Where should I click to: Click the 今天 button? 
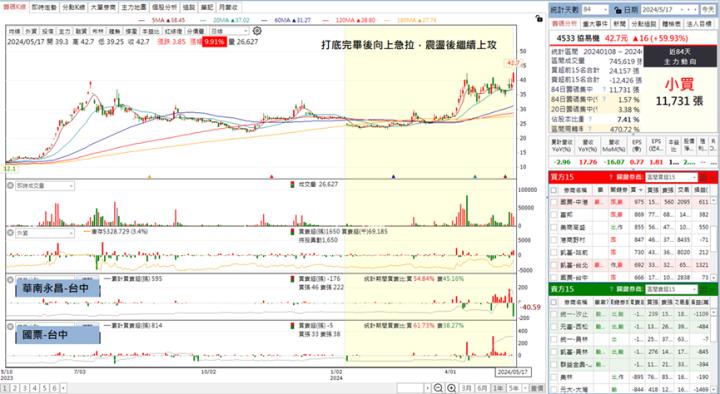[707, 10]
